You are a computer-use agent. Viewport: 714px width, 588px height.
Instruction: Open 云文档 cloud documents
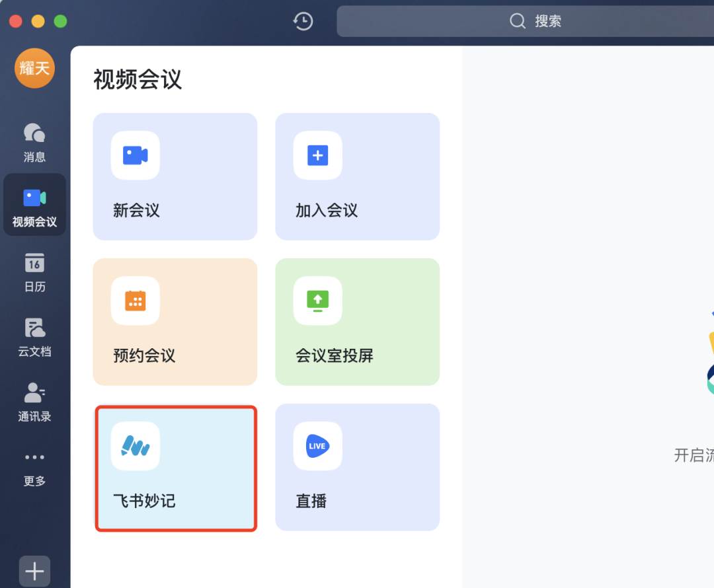pyautogui.click(x=34, y=336)
